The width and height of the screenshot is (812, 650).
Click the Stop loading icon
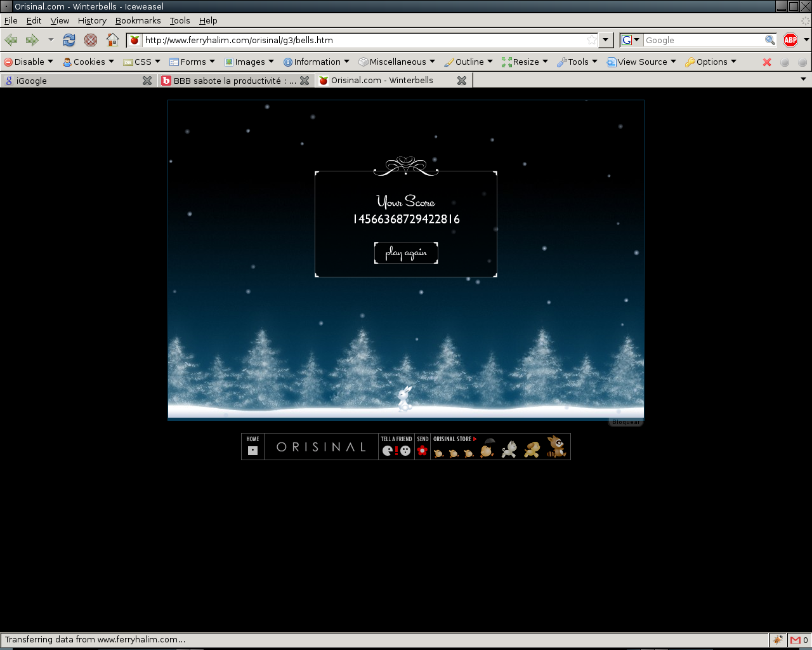(x=91, y=40)
